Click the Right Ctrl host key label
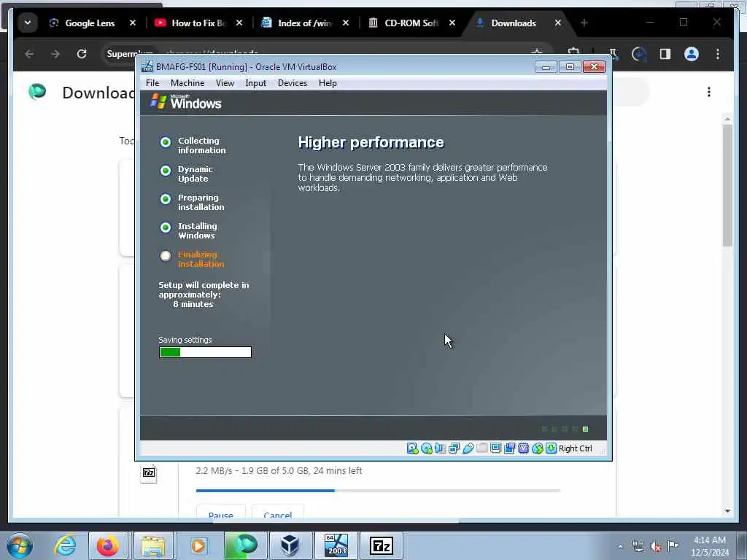This screenshot has width=747, height=560. [575, 448]
